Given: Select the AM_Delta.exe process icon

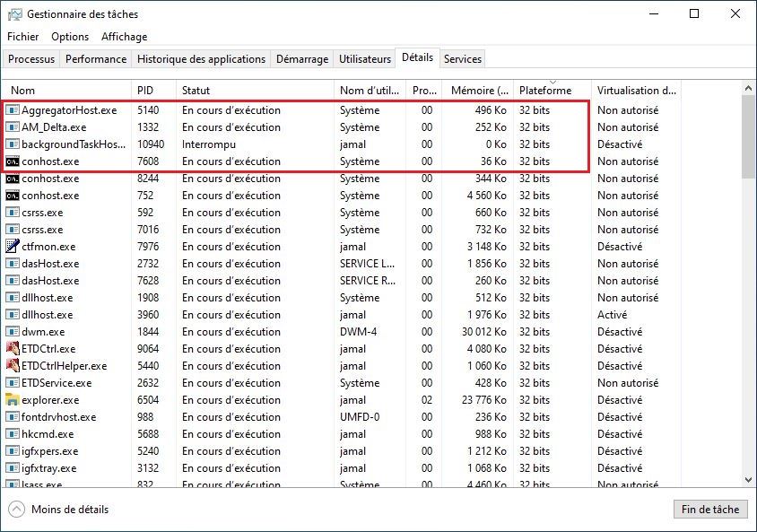Looking at the screenshot, I should [13, 127].
